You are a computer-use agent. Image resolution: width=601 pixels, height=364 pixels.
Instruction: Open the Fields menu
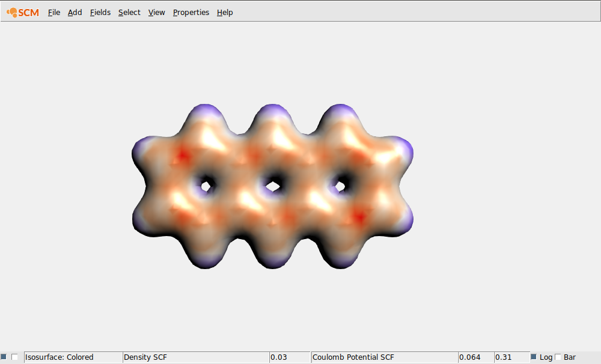tap(100, 13)
